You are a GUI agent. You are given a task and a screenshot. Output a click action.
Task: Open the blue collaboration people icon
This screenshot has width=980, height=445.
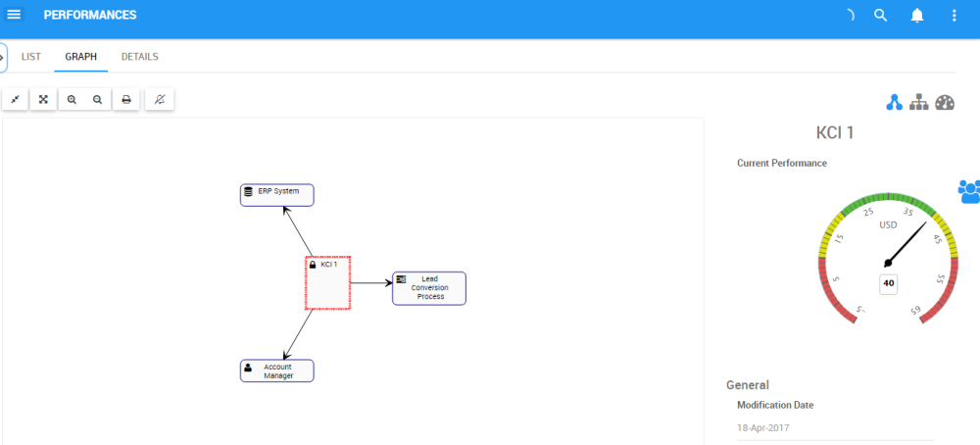coord(969,191)
